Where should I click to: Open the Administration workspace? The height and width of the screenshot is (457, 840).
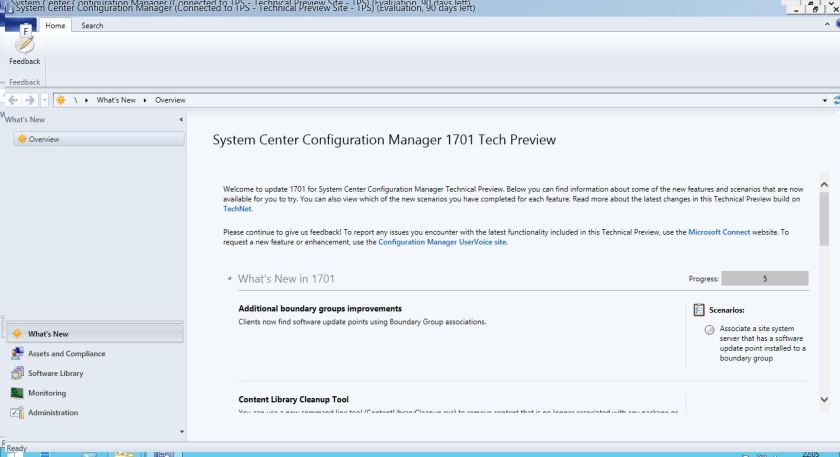click(x=95, y=413)
